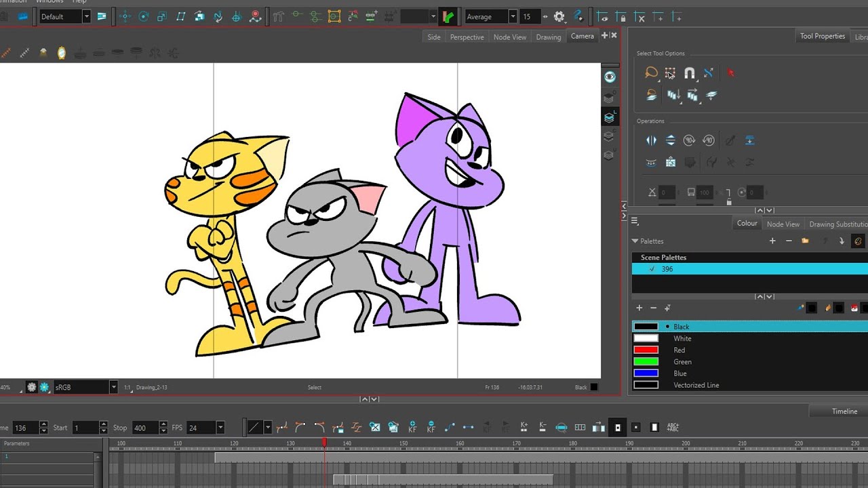Viewport: 868px width, 488px height.
Task: Switch to the Colour tab
Action: point(747,224)
